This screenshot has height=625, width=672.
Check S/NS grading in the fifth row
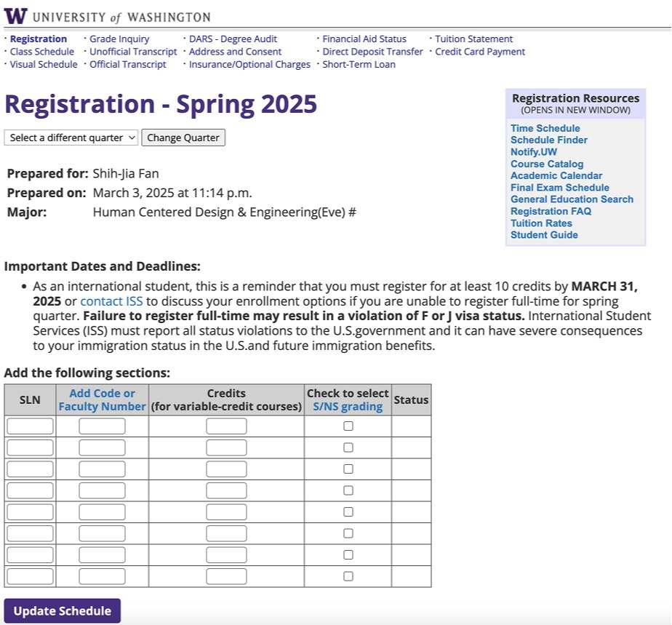click(348, 511)
